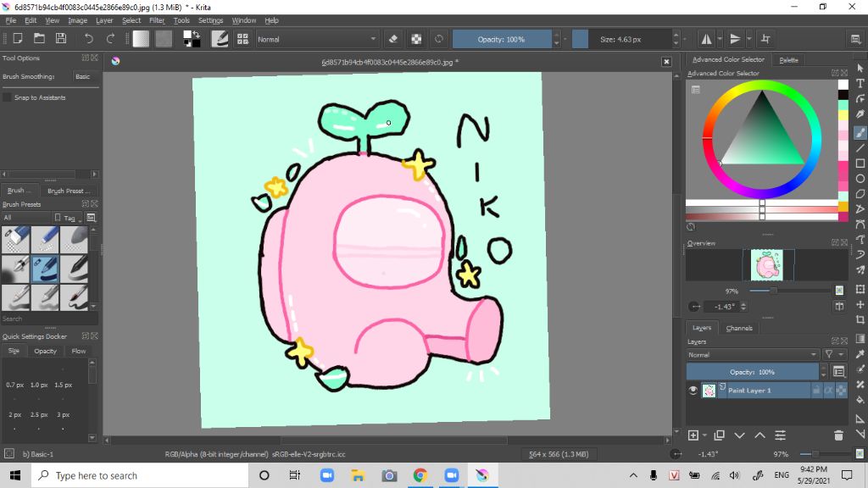The width and height of the screenshot is (868, 488).
Task: Reload the original brush preset
Action: (439, 39)
